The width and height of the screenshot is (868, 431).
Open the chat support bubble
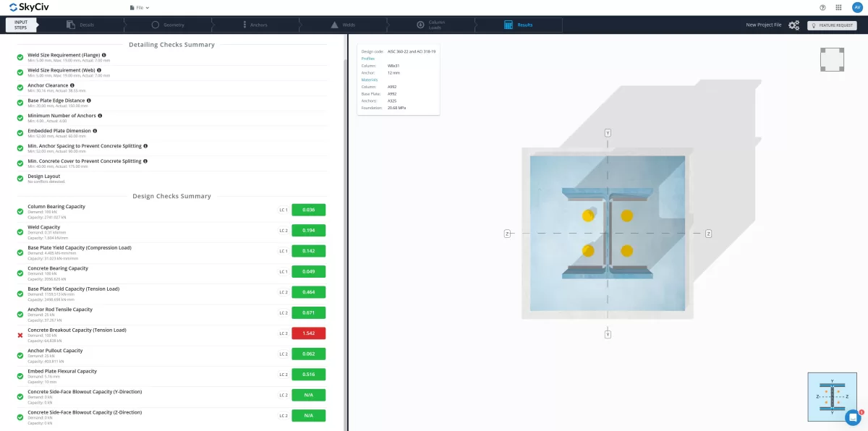click(854, 417)
